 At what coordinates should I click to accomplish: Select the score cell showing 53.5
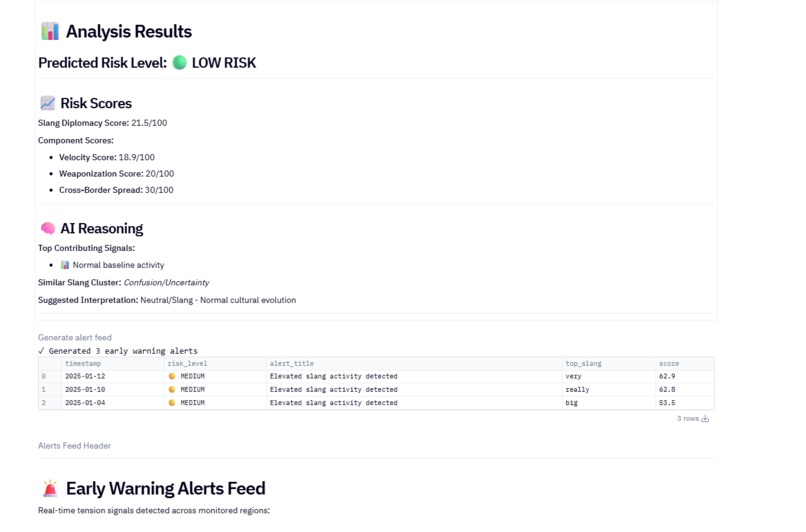tap(685, 403)
